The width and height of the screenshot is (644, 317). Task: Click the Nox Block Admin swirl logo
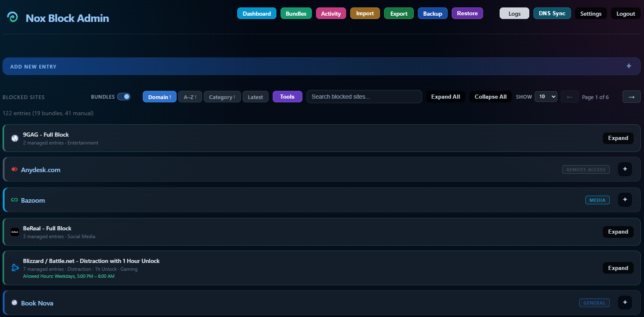point(12,17)
